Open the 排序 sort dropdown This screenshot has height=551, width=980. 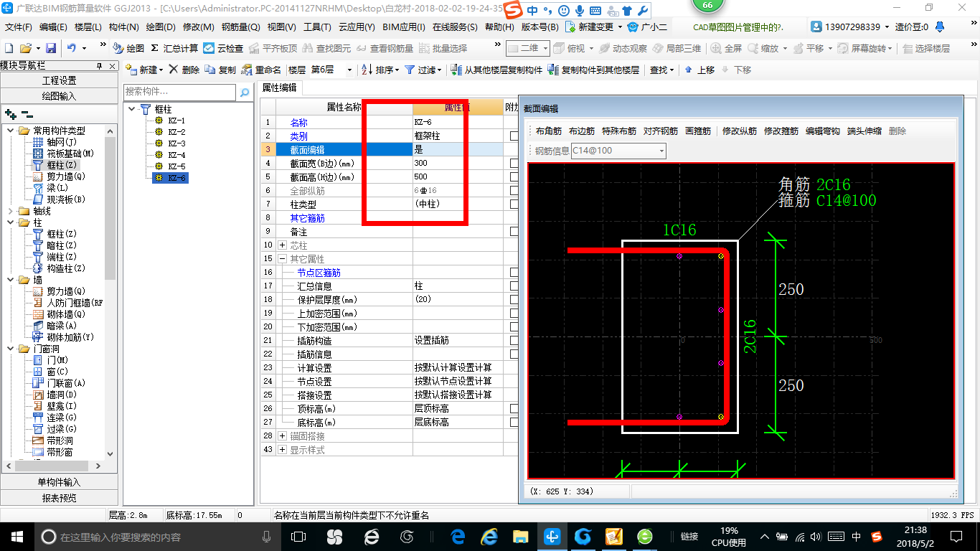pyautogui.click(x=396, y=70)
